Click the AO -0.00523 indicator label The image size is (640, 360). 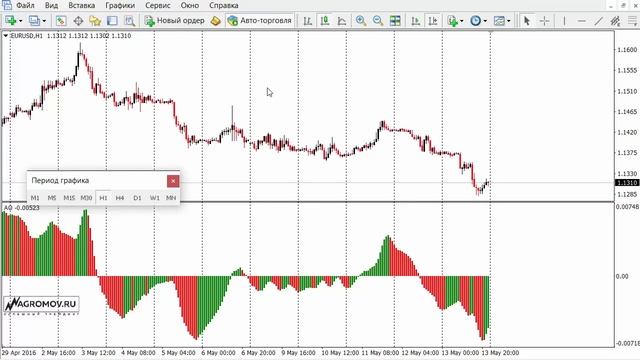(x=22, y=208)
